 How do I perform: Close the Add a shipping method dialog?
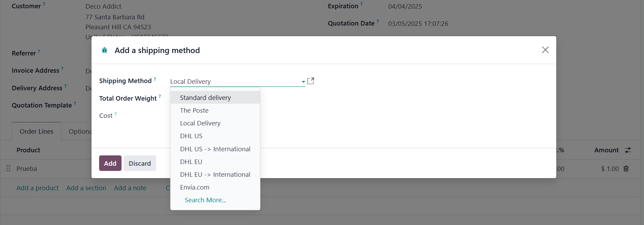[x=545, y=50]
